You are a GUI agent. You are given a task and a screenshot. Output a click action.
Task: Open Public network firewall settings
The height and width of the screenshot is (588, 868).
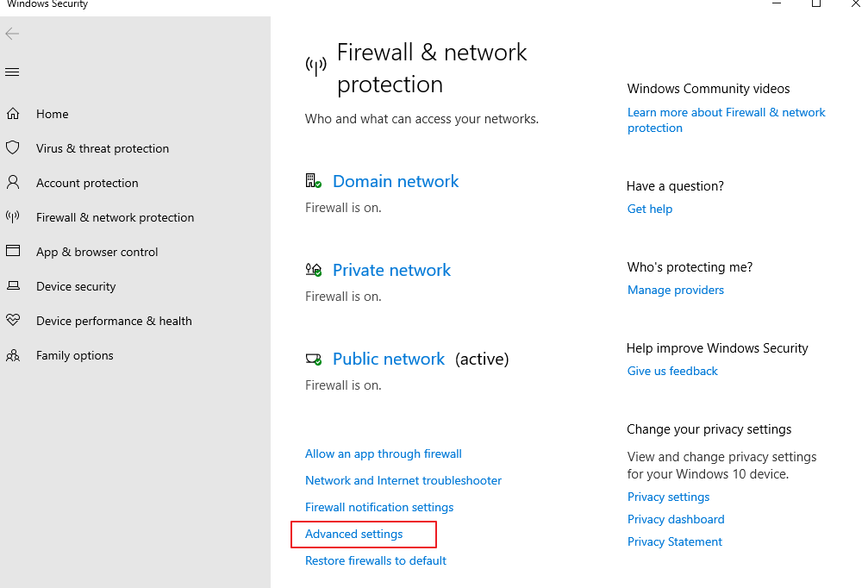pyautogui.click(x=389, y=360)
